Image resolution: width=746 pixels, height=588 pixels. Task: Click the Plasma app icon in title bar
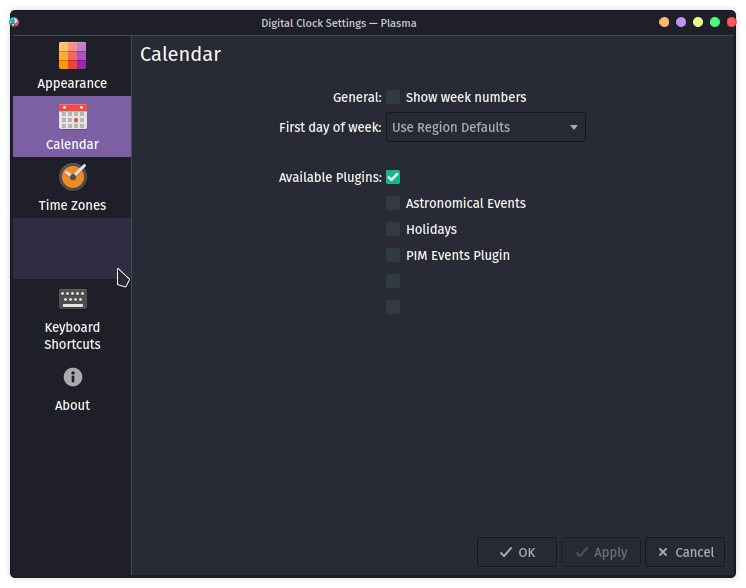tap(14, 22)
